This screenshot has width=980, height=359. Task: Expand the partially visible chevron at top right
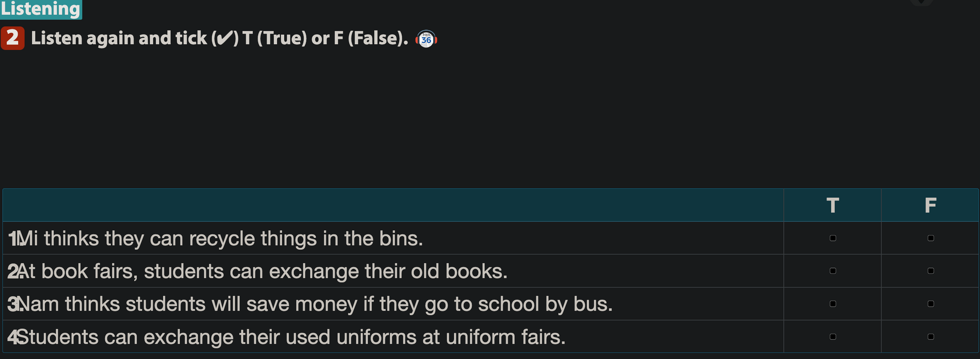921,2
